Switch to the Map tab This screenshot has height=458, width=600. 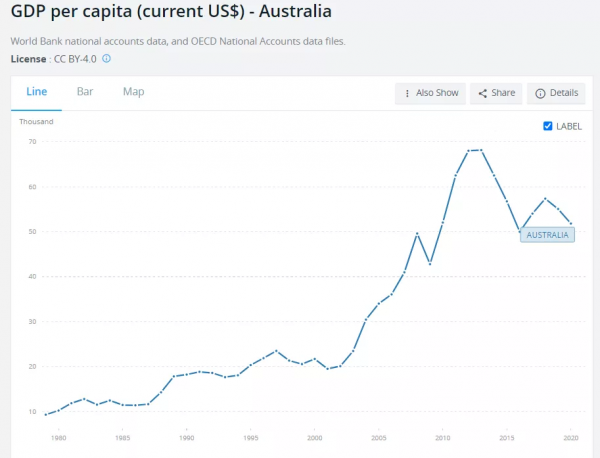point(134,92)
